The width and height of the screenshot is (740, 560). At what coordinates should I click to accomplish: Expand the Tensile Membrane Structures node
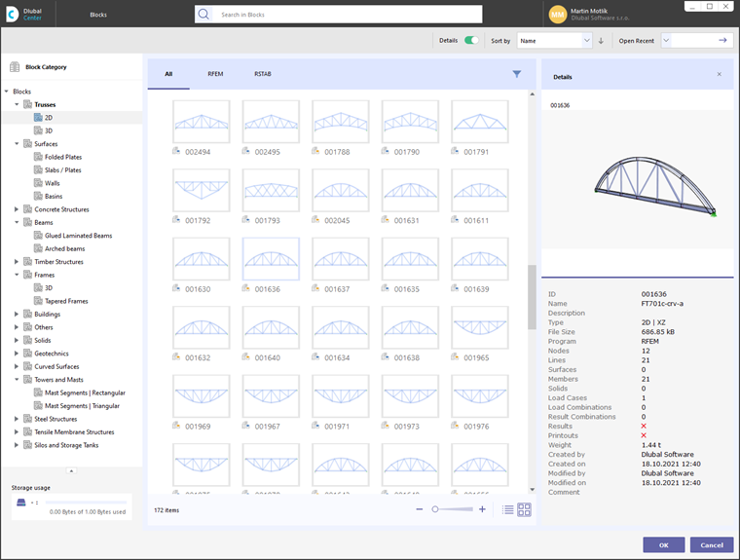[17, 432]
